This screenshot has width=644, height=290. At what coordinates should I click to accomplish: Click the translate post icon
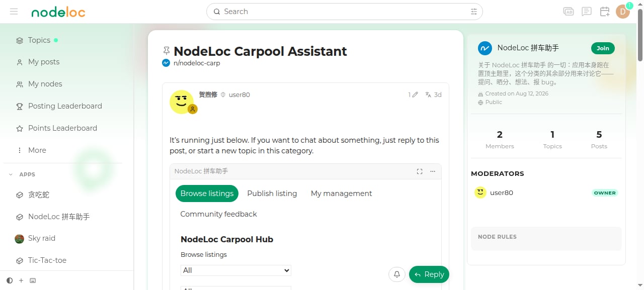[428, 94]
